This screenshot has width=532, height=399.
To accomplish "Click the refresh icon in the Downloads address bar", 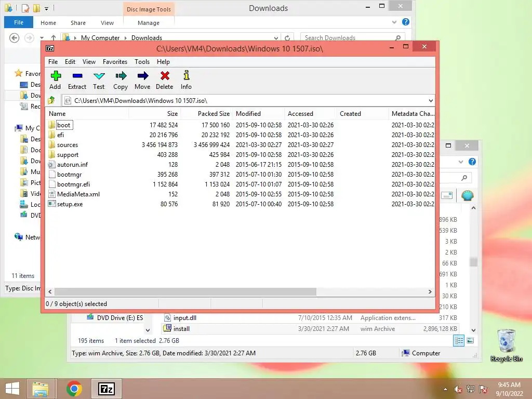I will (287, 38).
